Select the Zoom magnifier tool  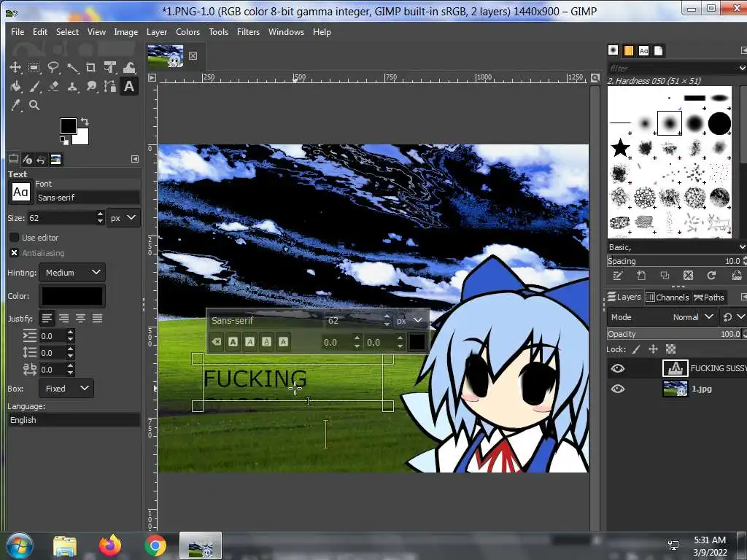[34, 105]
